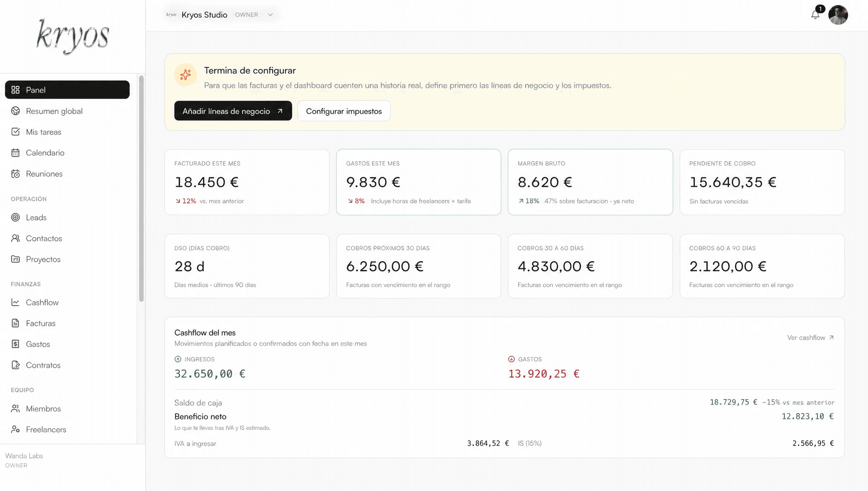Click the Proyectos folder icon
The width and height of the screenshot is (868, 491).
tap(15, 259)
